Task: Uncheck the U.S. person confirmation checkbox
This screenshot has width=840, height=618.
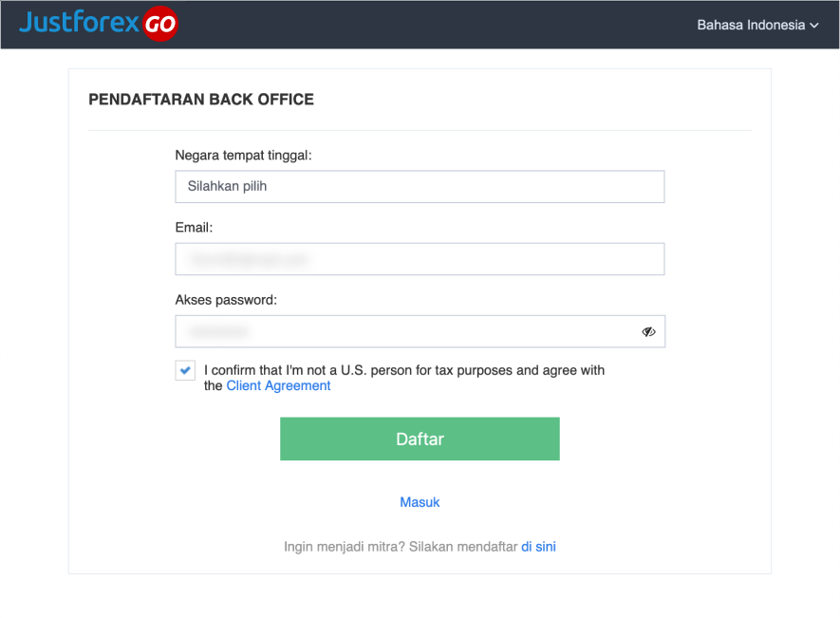Action: point(185,370)
